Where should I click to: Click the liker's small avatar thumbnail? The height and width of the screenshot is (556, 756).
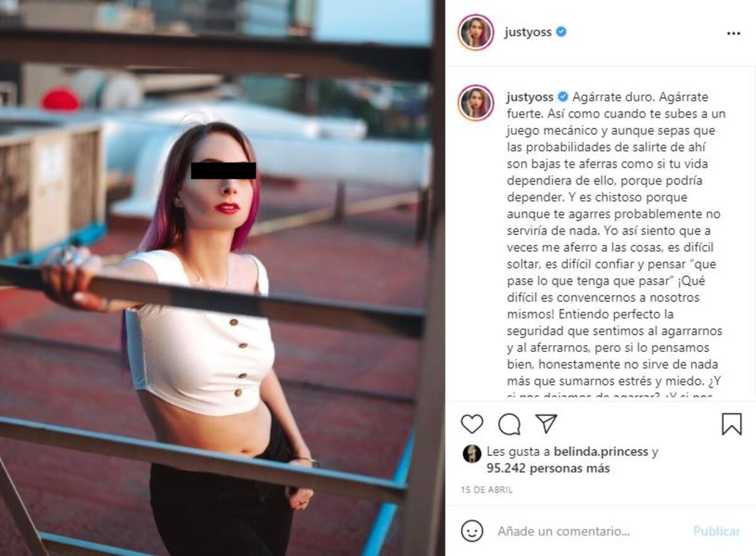coord(472,453)
